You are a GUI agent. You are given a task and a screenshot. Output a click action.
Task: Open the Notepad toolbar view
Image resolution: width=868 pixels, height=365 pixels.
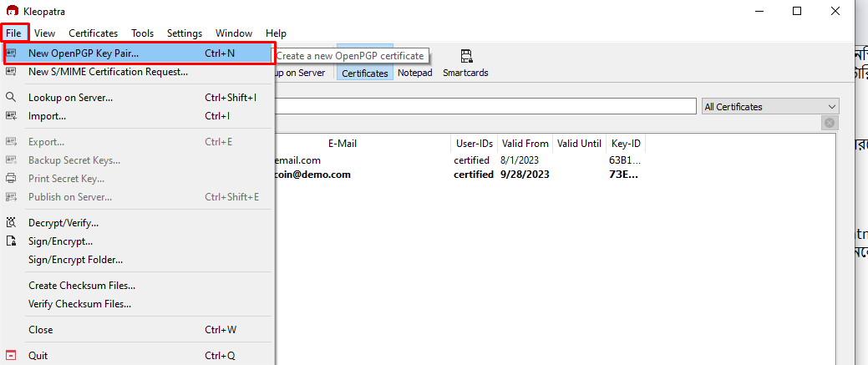pyautogui.click(x=414, y=73)
